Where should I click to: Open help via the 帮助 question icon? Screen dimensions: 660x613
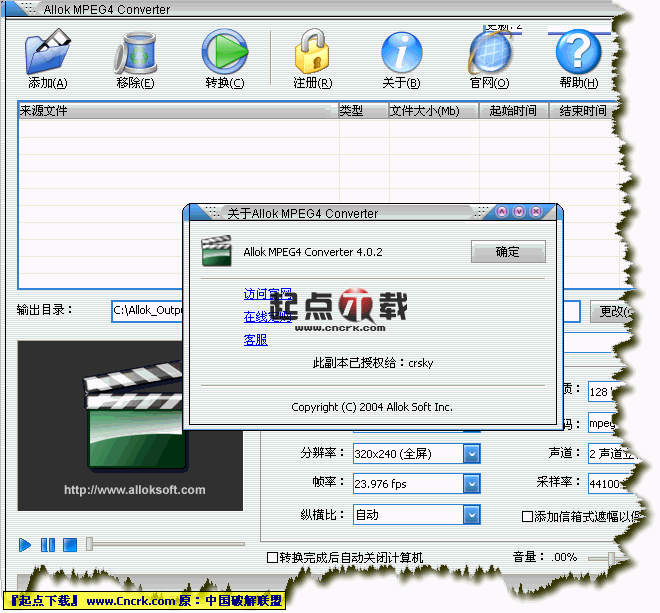click(578, 51)
